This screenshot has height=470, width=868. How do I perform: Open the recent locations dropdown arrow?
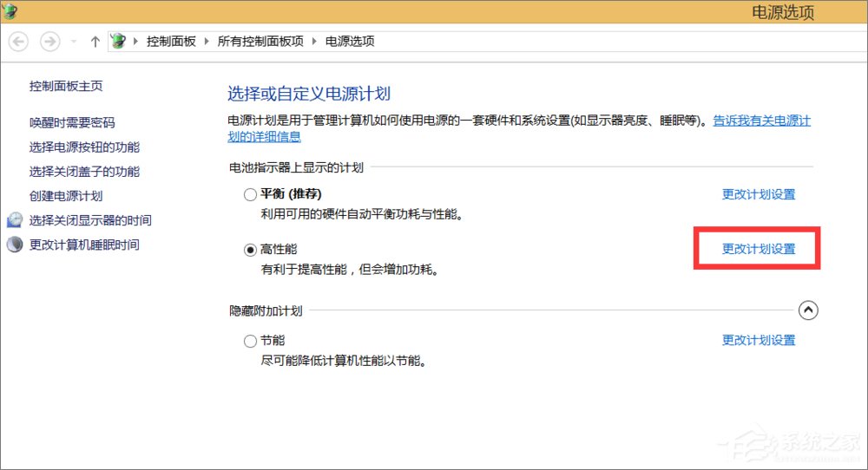(74, 42)
